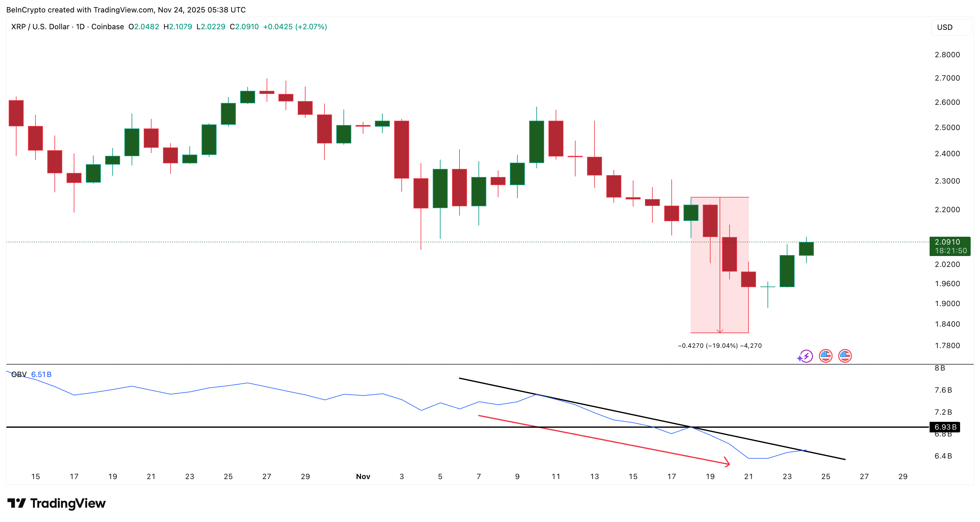Click the first US flag news icon
This screenshot has width=980, height=522.
(826, 356)
